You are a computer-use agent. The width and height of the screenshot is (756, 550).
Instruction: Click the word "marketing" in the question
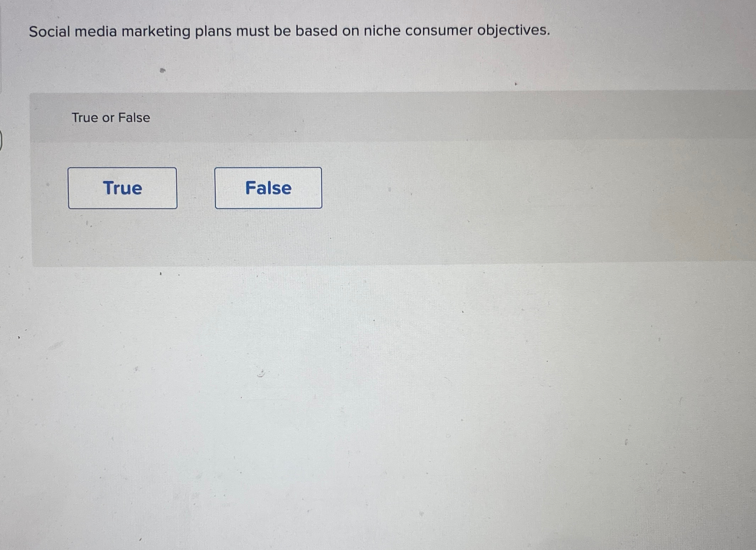point(156,32)
